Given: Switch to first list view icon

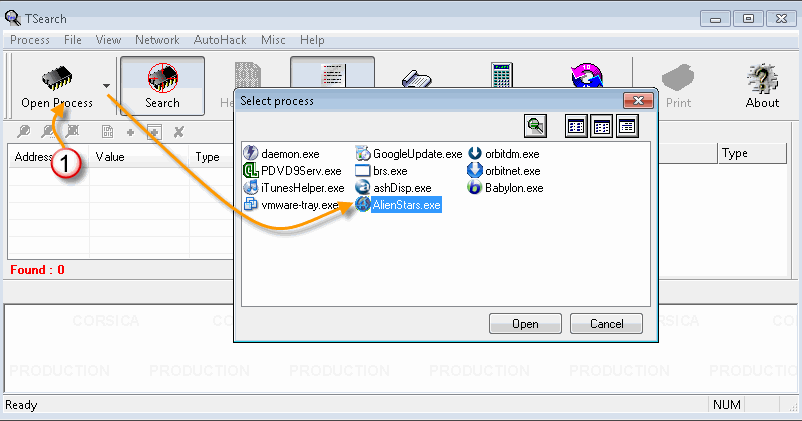Looking at the screenshot, I should [x=576, y=126].
